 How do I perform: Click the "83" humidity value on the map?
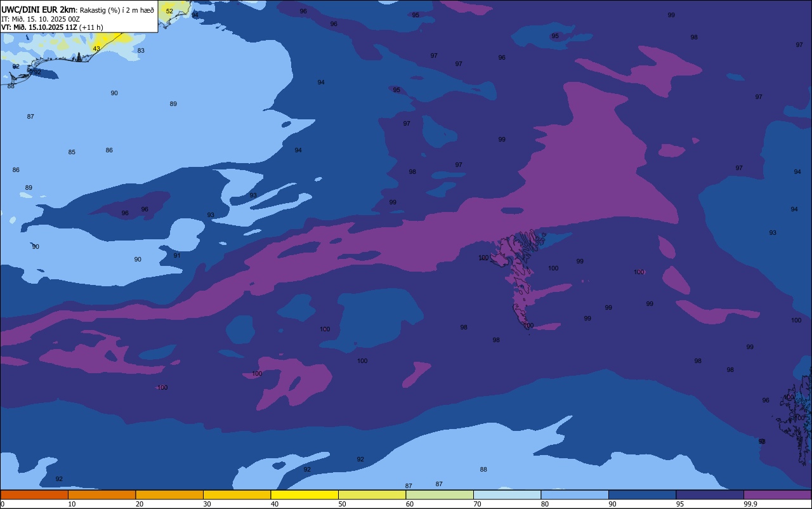click(x=141, y=51)
